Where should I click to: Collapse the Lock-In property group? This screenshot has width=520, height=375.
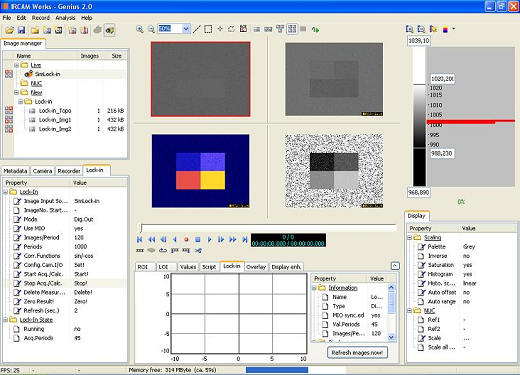click(x=6, y=192)
